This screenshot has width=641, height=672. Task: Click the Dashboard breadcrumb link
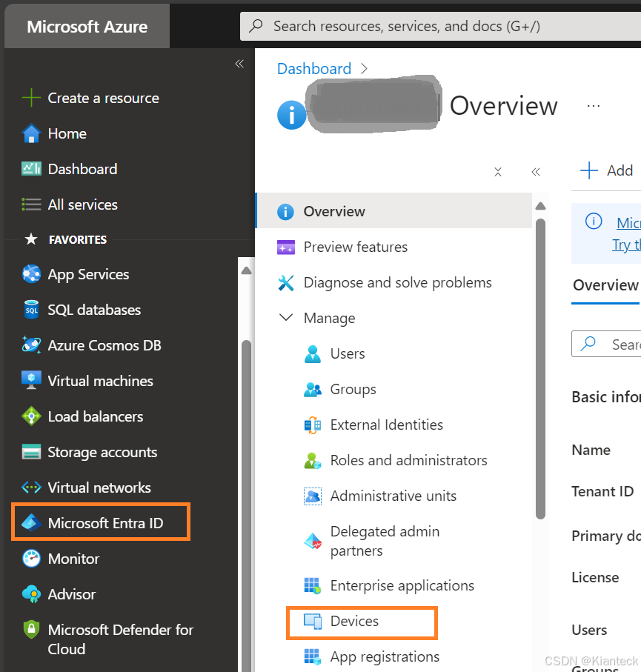[x=314, y=69]
